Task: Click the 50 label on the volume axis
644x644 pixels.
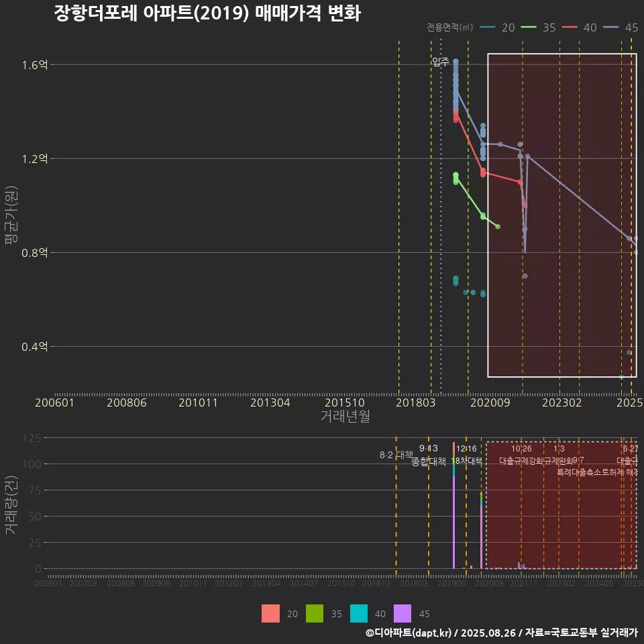Action: (35, 517)
